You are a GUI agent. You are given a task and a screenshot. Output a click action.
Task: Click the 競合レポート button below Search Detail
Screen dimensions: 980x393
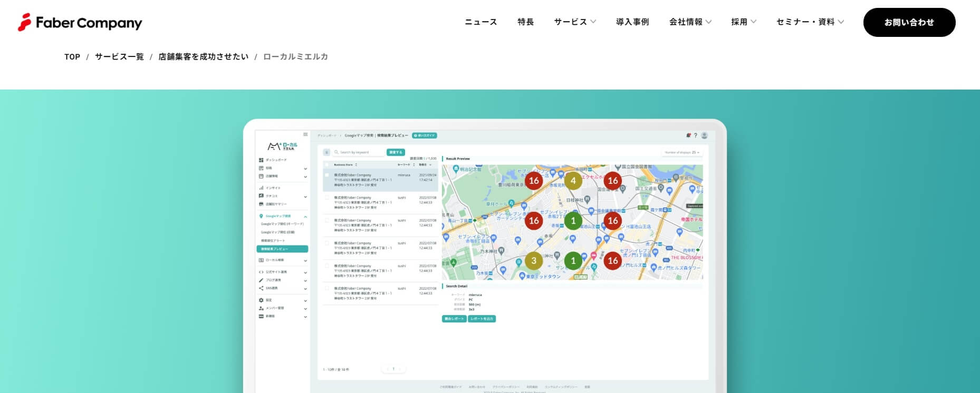454,319
